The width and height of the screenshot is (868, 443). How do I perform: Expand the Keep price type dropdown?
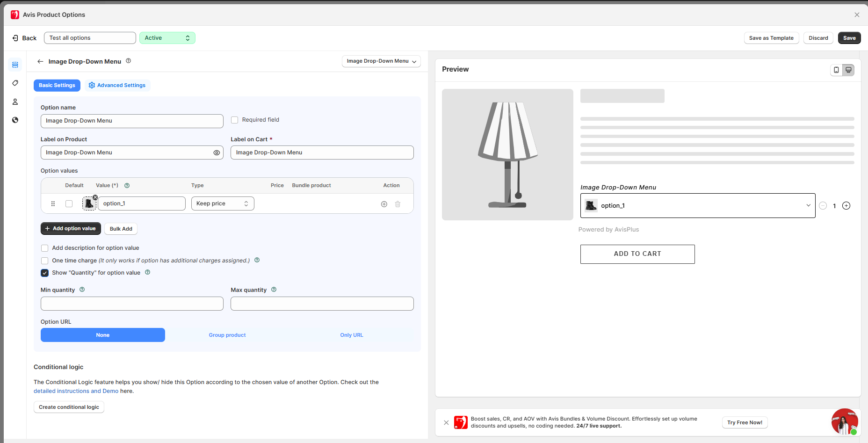click(x=223, y=203)
